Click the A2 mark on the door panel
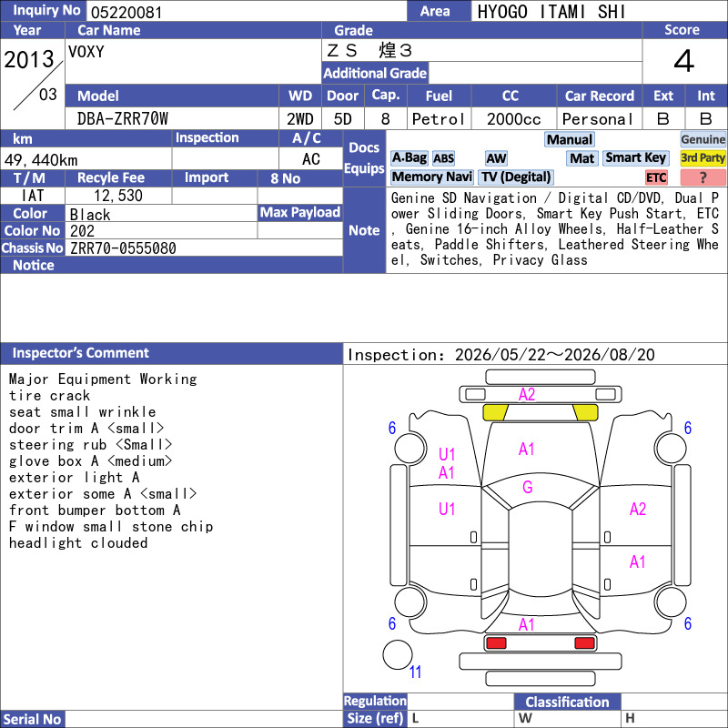Image resolution: width=728 pixels, height=728 pixels. 638,510
